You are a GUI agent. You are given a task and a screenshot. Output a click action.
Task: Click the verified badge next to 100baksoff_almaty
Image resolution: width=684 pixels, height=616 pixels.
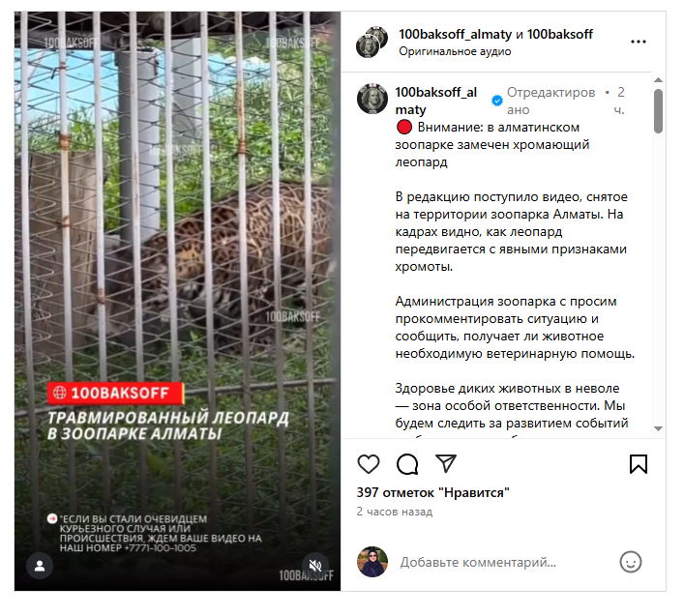497,101
